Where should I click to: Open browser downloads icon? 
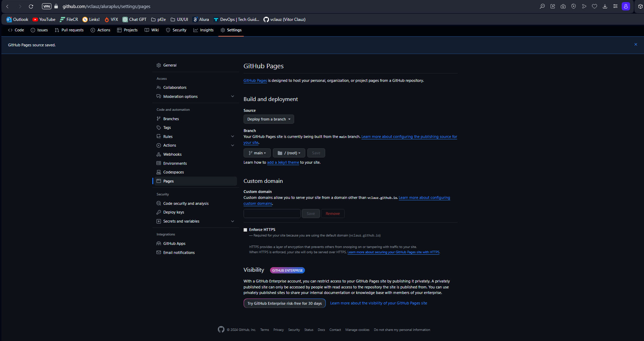click(605, 6)
